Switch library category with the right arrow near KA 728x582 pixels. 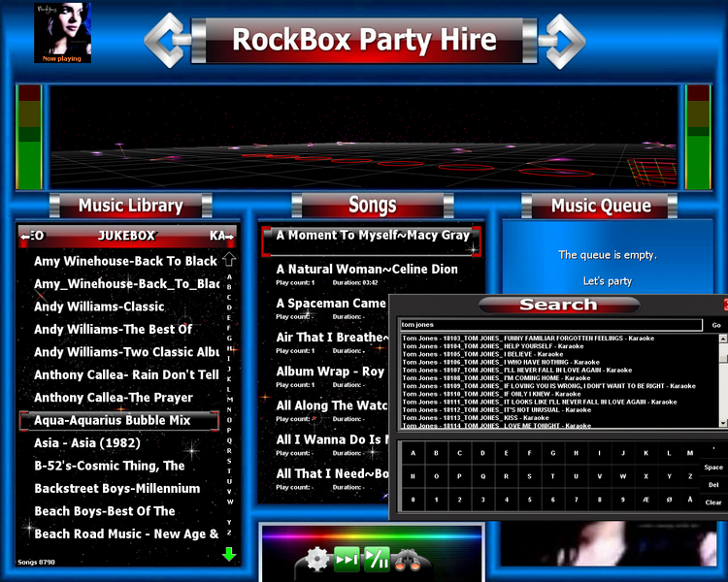[x=229, y=237]
